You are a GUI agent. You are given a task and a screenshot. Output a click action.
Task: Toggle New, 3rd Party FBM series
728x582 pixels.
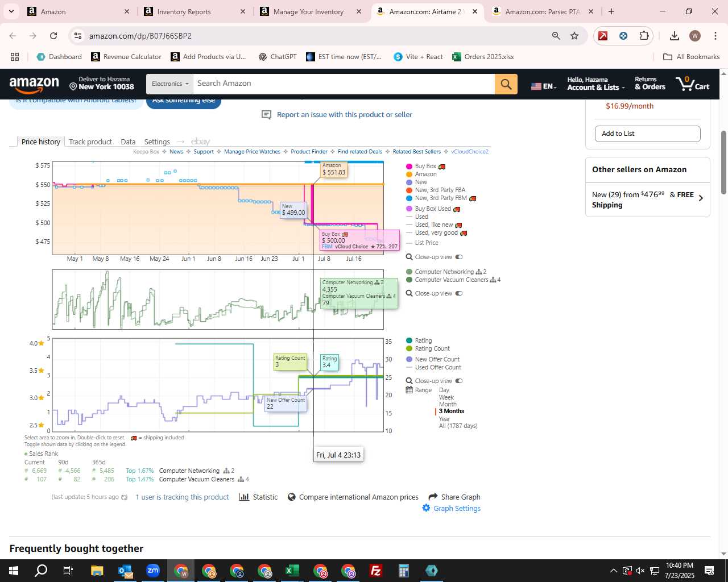pos(441,198)
